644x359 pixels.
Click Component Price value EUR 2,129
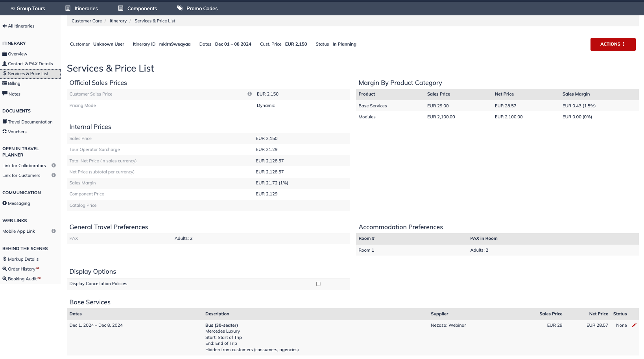point(267,194)
